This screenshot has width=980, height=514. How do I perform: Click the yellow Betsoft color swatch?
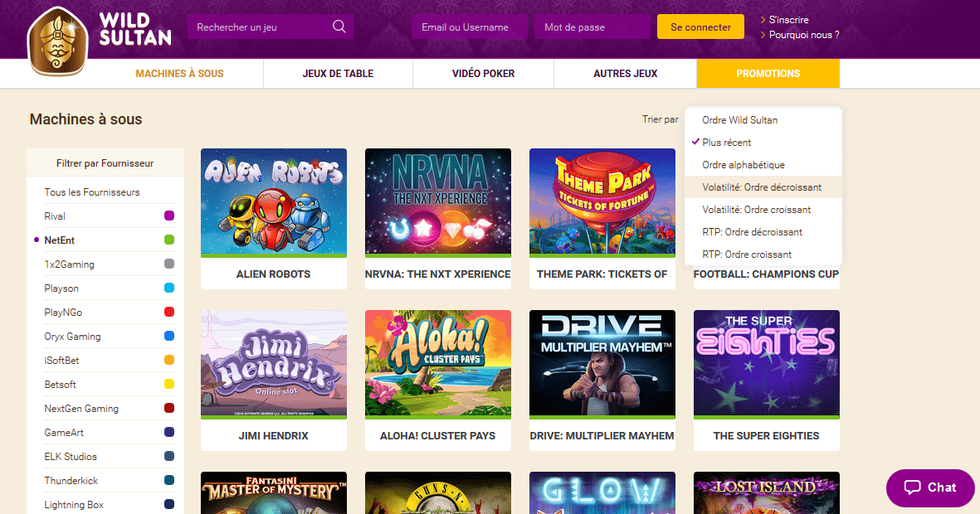(x=169, y=385)
